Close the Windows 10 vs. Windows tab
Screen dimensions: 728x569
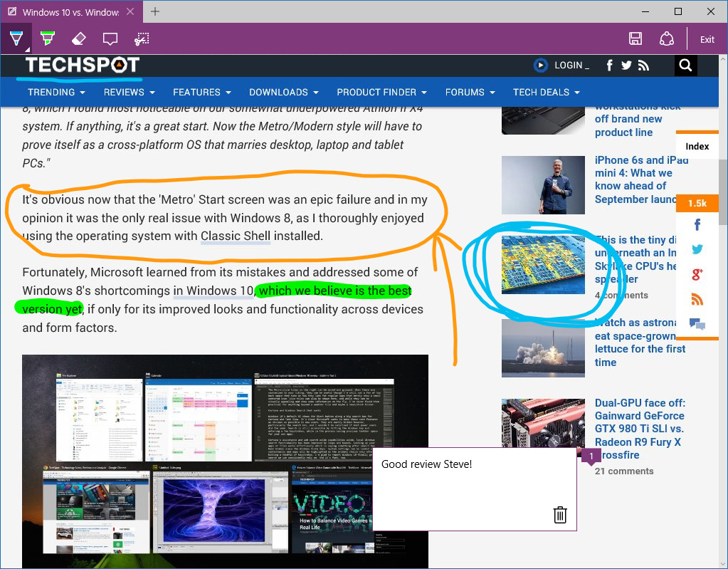[130, 11]
